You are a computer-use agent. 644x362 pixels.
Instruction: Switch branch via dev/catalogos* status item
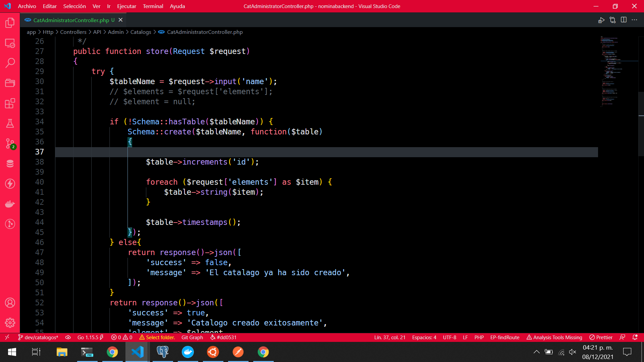click(x=38, y=338)
